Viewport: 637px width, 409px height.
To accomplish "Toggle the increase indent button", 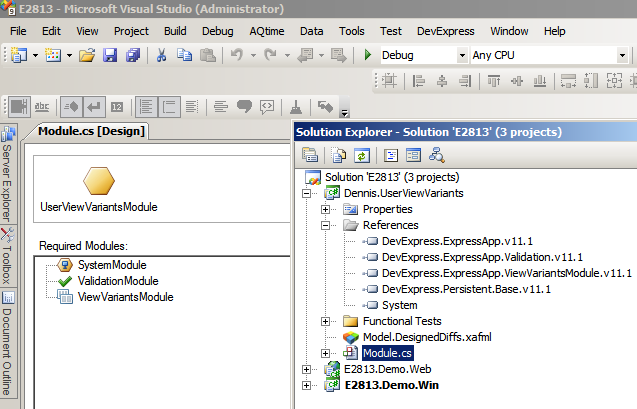I will 94,107.
